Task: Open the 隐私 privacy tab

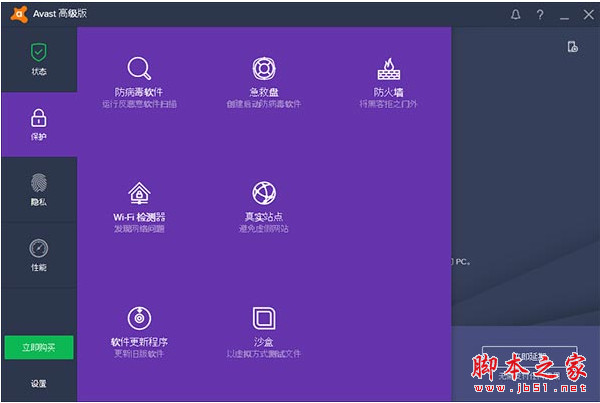Action: pyautogui.click(x=39, y=190)
